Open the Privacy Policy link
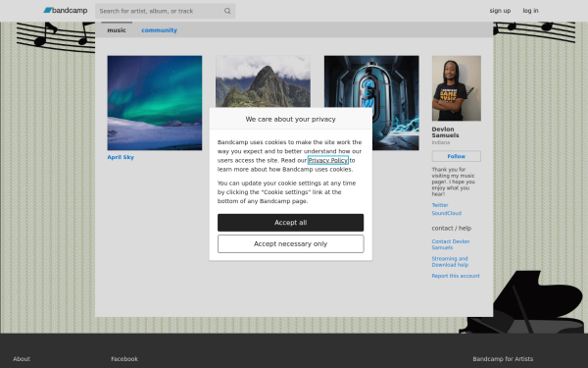The height and width of the screenshot is (368, 588). [x=328, y=160]
